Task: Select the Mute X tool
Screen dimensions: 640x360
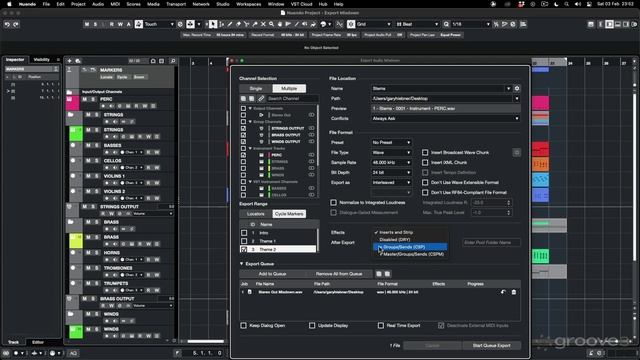Action: click(x=263, y=24)
